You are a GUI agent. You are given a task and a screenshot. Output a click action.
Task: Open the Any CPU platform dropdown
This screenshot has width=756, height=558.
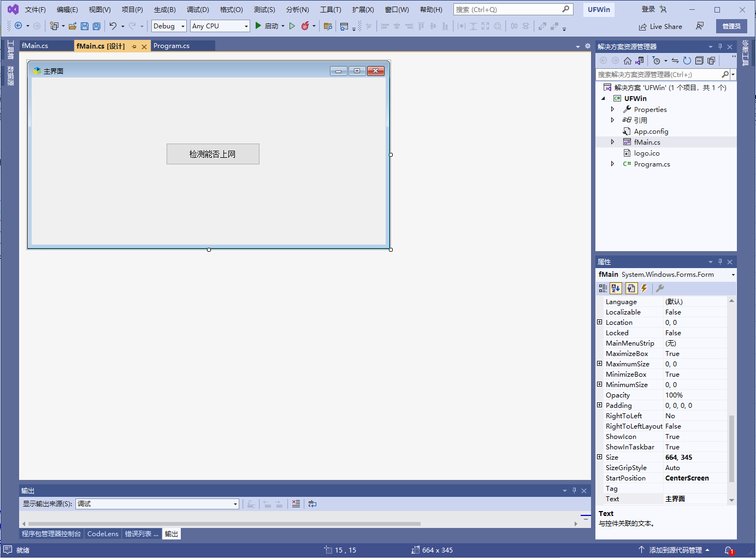(220, 26)
